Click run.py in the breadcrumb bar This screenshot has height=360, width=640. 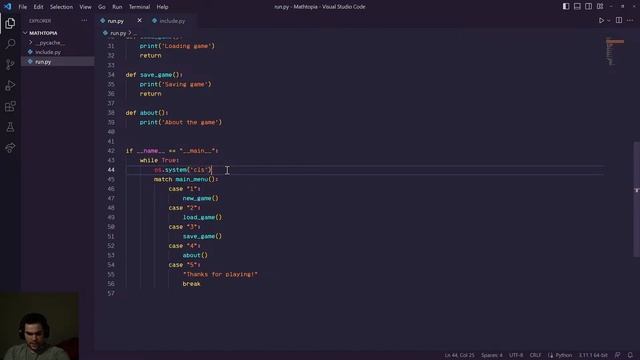118,33
